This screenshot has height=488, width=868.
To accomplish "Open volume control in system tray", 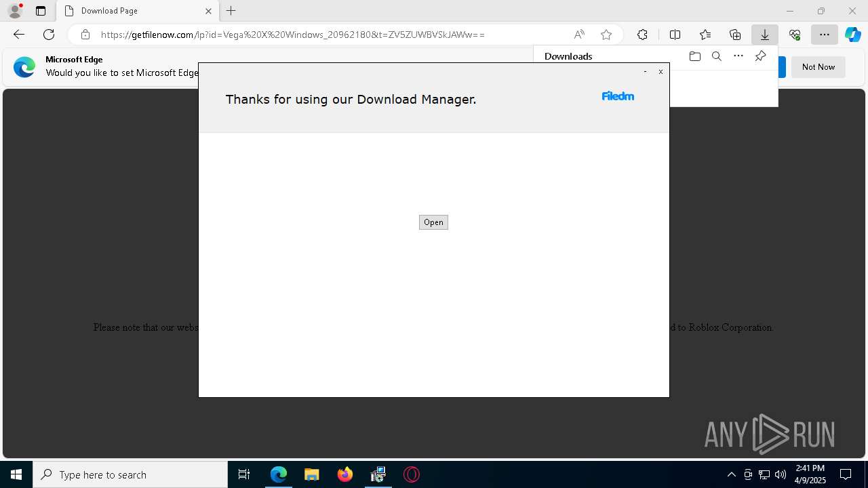I will (781, 474).
